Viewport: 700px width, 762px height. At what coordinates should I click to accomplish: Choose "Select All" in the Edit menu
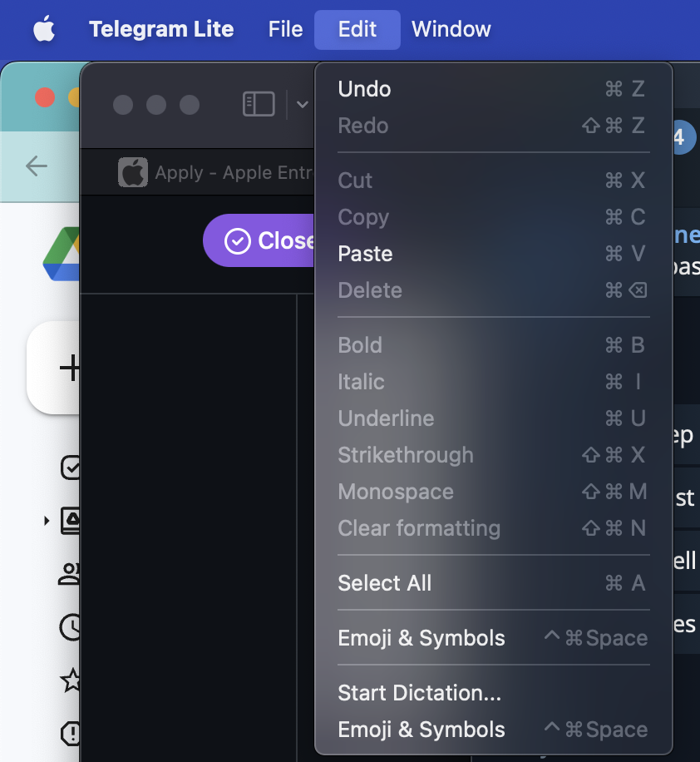tap(385, 583)
